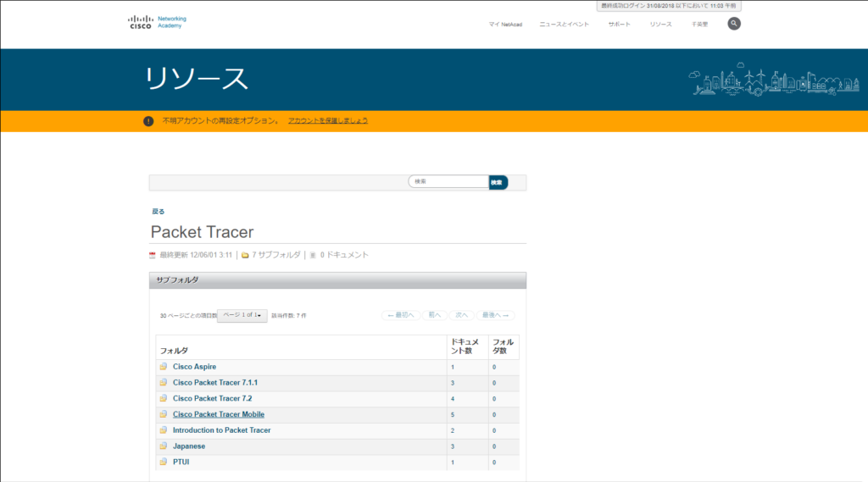868x482 pixels.
Task: Click the last successful login notice at top
Action: coord(669,6)
